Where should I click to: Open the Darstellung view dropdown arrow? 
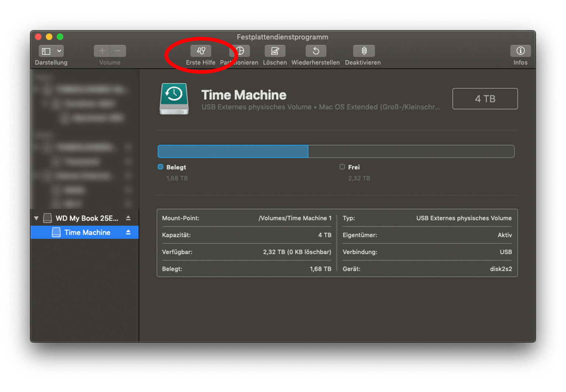click(x=59, y=51)
